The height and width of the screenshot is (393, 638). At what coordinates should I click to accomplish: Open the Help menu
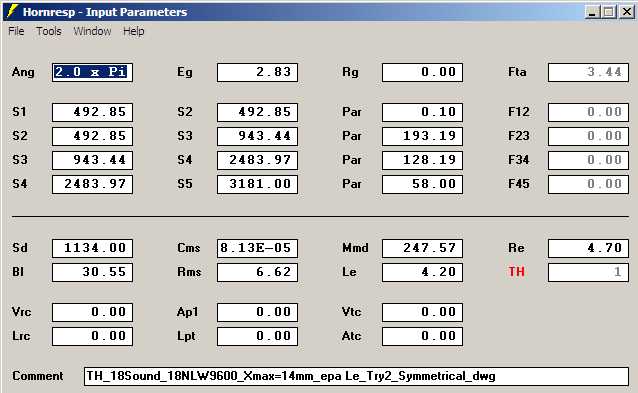coord(134,31)
